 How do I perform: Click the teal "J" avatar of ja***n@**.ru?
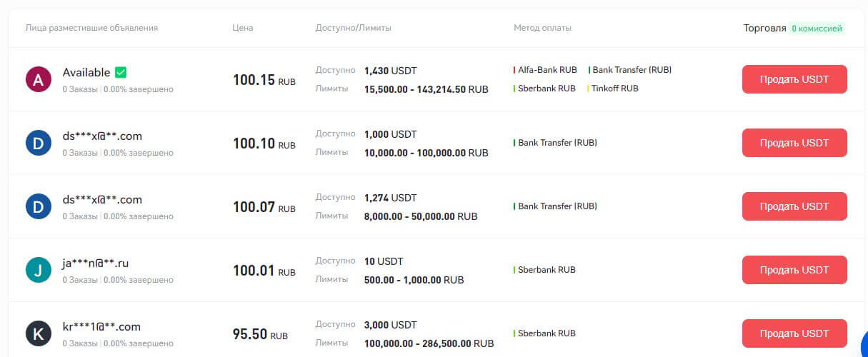pyautogui.click(x=38, y=271)
